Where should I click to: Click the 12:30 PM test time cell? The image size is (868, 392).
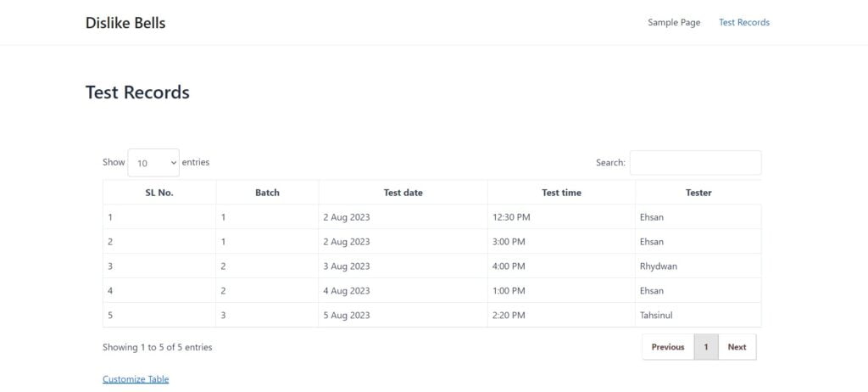(x=561, y=217)
